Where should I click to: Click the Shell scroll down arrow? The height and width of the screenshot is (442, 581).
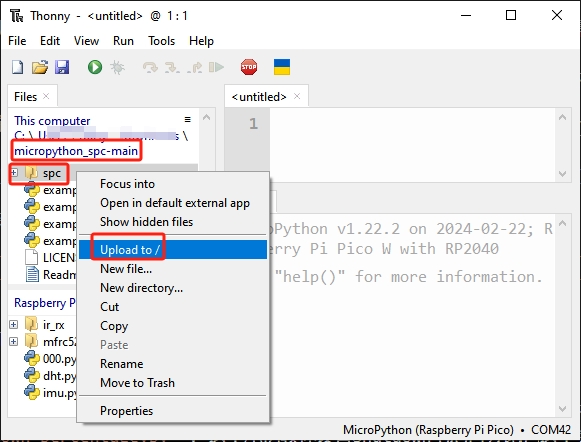pos(562,409)
